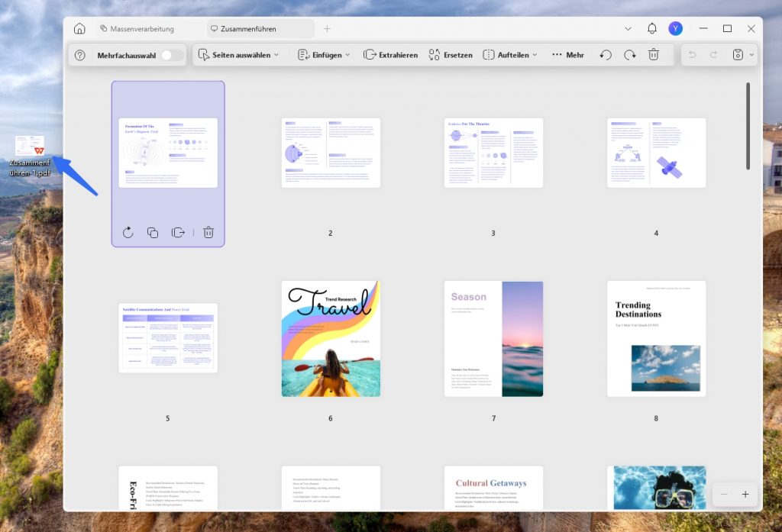The height and width of the screenshot is (532, 782).
Task: Rotate pages clockwise from the toolbar
Action: point(630,55)
